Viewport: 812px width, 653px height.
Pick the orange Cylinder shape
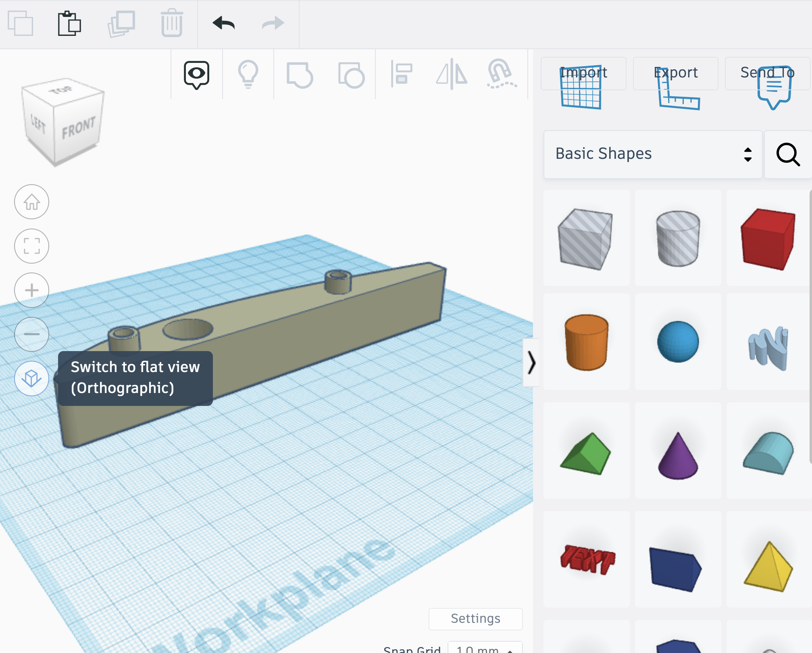(586, 342)
